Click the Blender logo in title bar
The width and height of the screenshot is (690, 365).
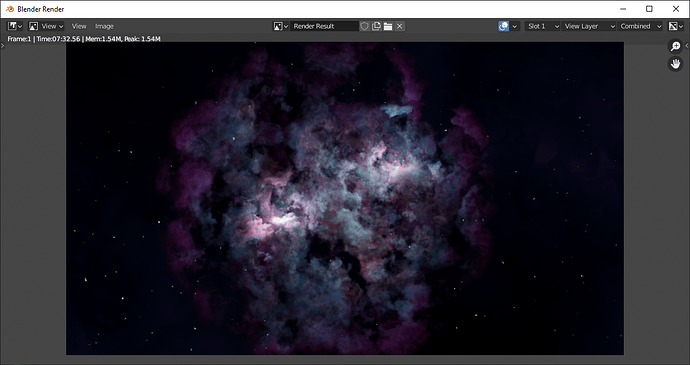[10, 9]
